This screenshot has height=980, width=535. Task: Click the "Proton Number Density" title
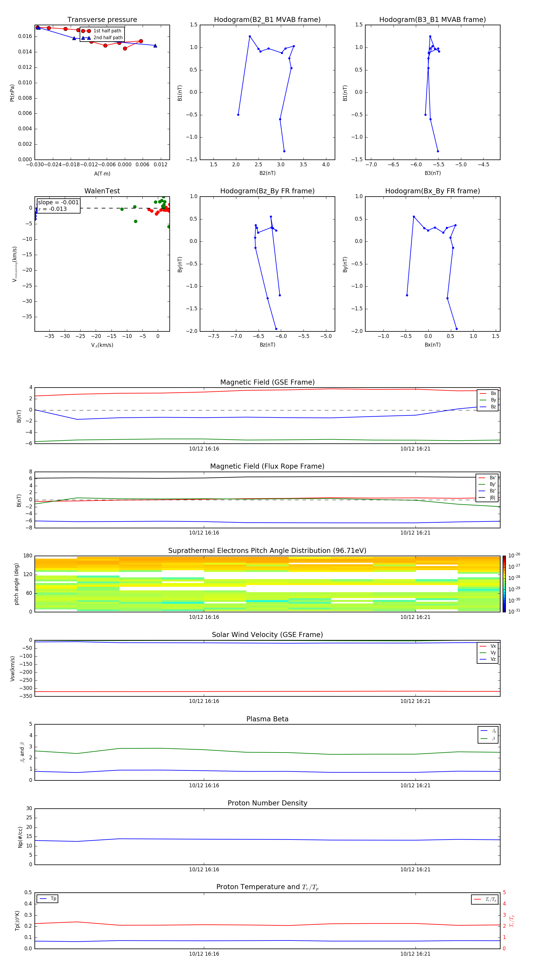(x=267, y=803)
